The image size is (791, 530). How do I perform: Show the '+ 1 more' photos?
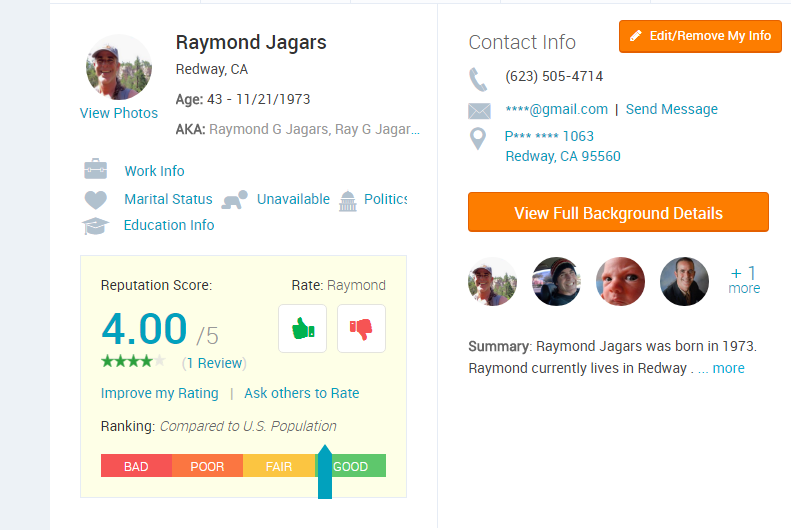[x=745, y=280]
